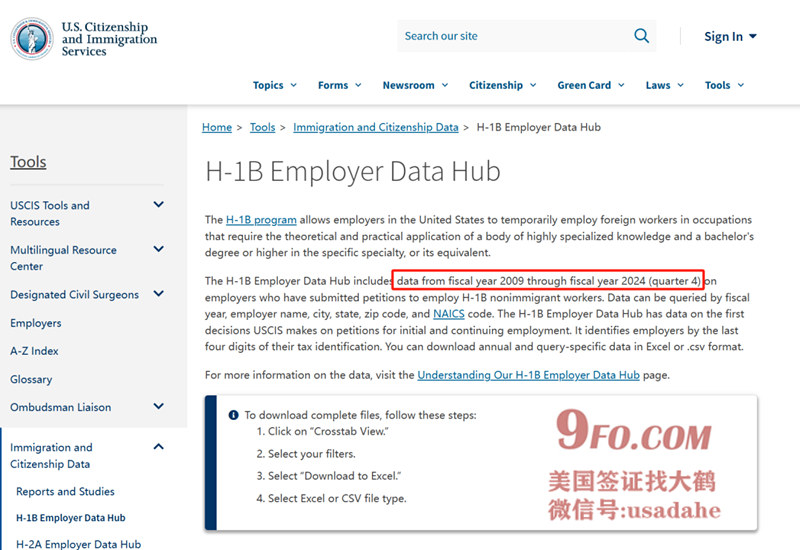Open the Laws menu

[x=664, y=85]
